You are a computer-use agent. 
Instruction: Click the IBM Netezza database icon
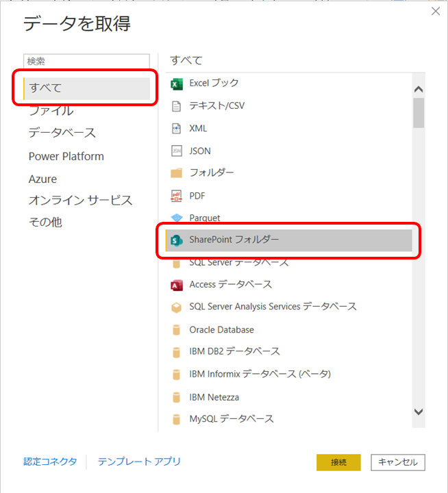(x=177, y=397)
